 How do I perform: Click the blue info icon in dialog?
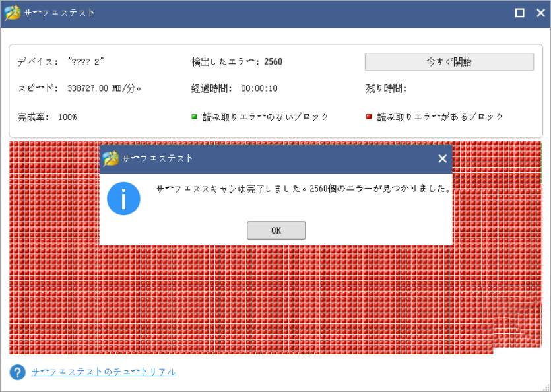(x=123, y=199)
